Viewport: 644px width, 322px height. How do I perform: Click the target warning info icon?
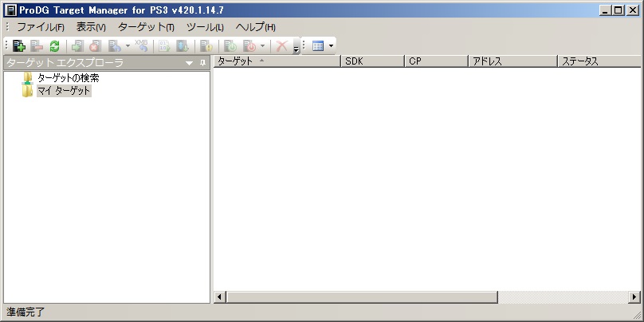[x=206, y=45]
